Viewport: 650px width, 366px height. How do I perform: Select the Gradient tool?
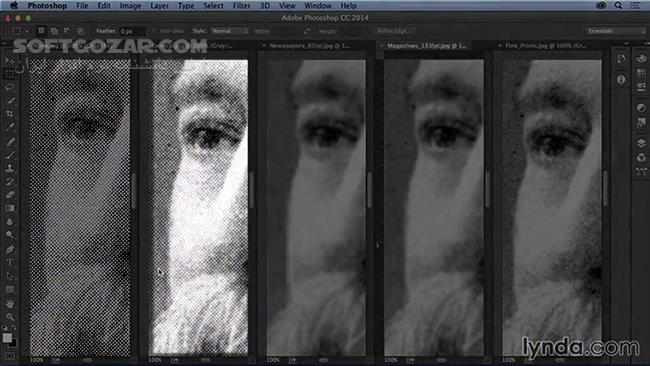[10, 208]
